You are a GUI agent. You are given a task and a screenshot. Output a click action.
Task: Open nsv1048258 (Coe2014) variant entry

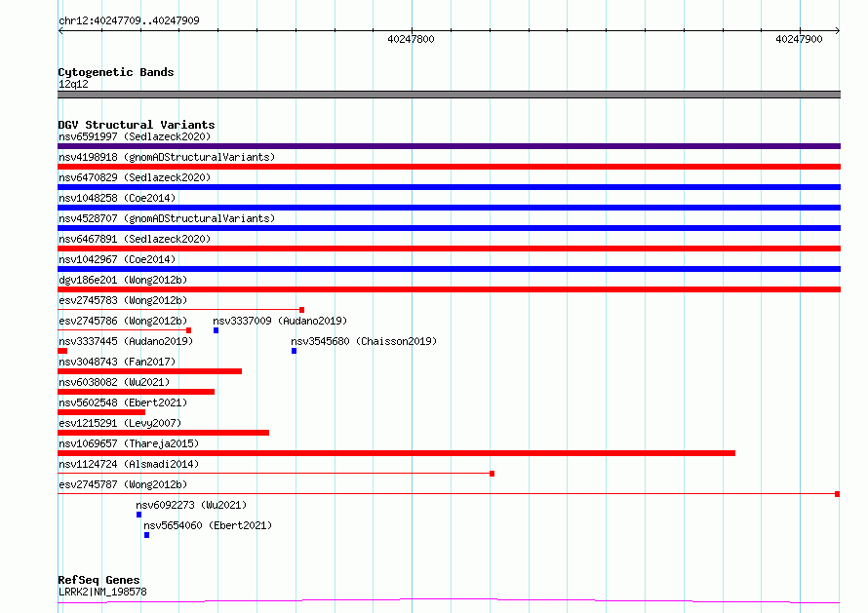click(x=117, y=198)
